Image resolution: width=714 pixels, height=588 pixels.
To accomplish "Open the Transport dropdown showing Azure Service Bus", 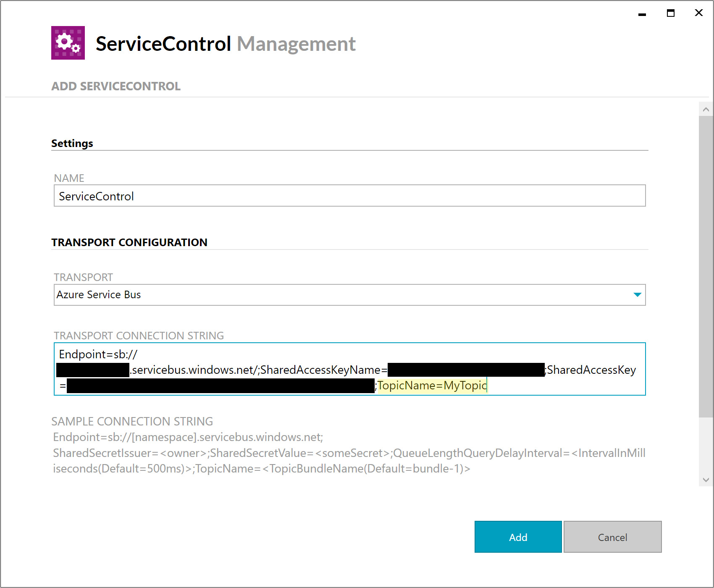I will (x=349, y=295).
